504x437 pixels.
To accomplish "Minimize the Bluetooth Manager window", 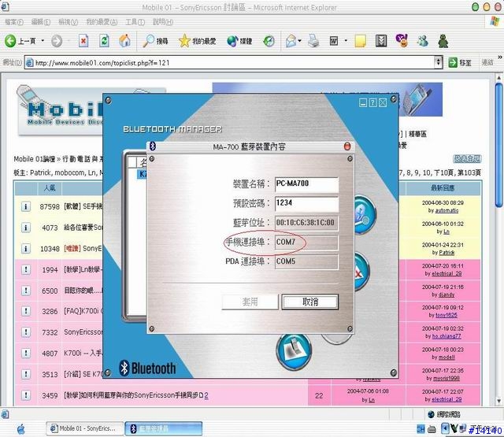I will 363,103.
